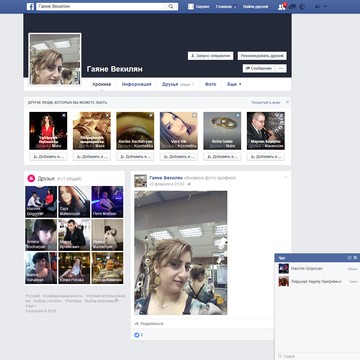This screenshot has height=360, width=360.
Task: Click new message icon in chat header
Action: 349,258
